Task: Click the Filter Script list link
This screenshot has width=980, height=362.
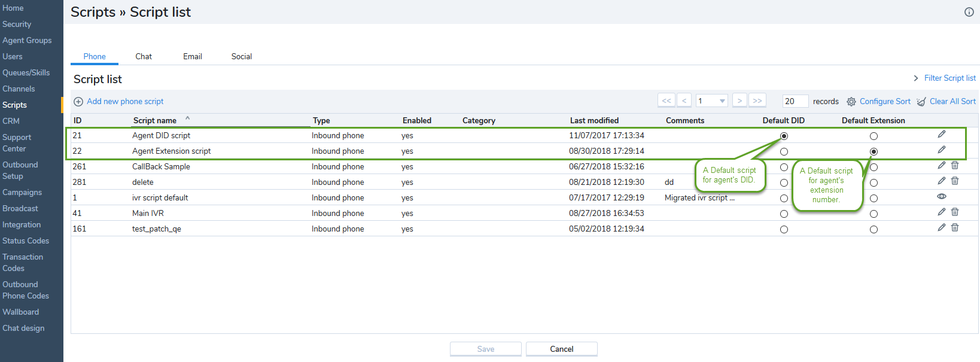Action: point(950,78)
